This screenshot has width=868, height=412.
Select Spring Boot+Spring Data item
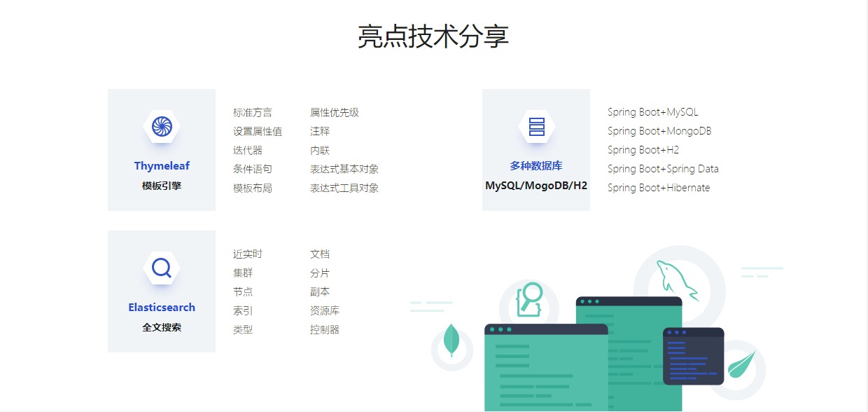[x=663, y=169]
